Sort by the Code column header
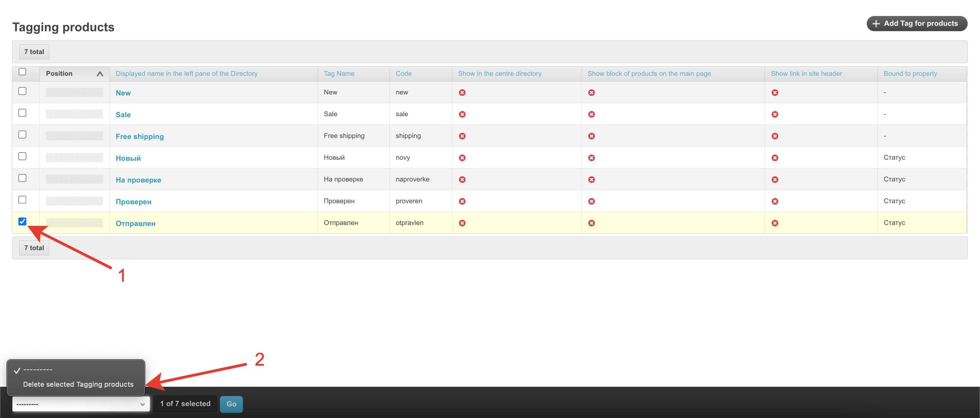Image resolution: width=980 pixels, height=418 pixels. pos(403,74)
